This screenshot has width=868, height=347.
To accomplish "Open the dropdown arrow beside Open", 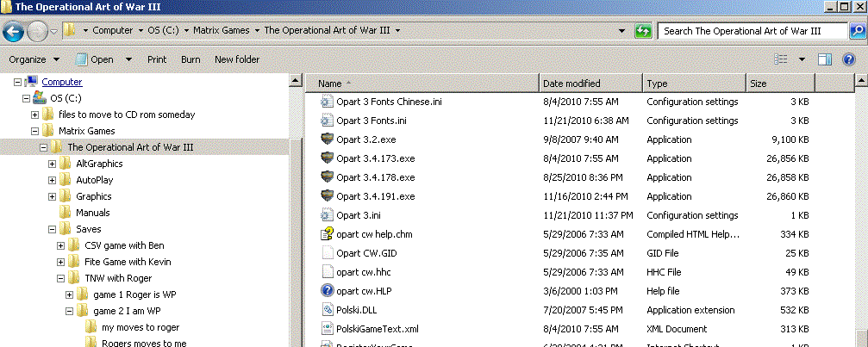I will click(x=128, y=59).
